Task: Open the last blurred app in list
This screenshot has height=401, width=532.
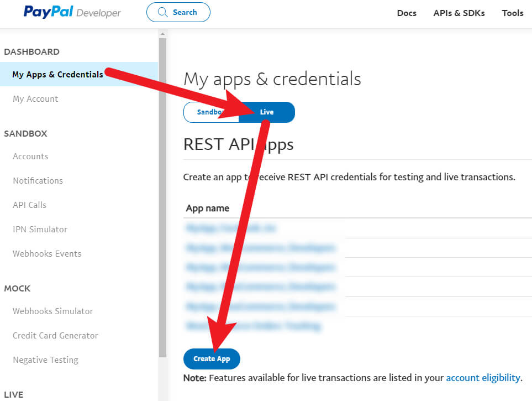Action: coord(253,326)
